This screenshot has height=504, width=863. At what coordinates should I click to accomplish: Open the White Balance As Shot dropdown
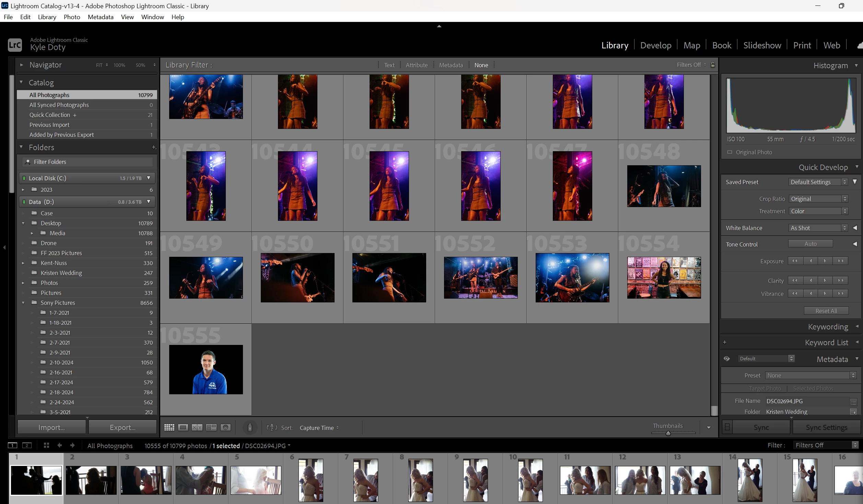click(x=818, y=228)
